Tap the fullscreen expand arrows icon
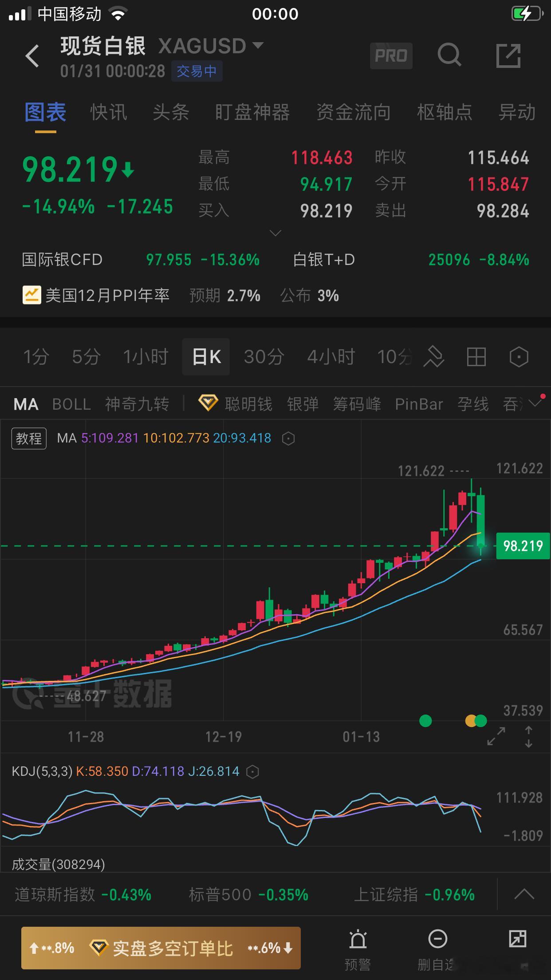The width and height of the screenshot is (551, 980). point(496,736)
